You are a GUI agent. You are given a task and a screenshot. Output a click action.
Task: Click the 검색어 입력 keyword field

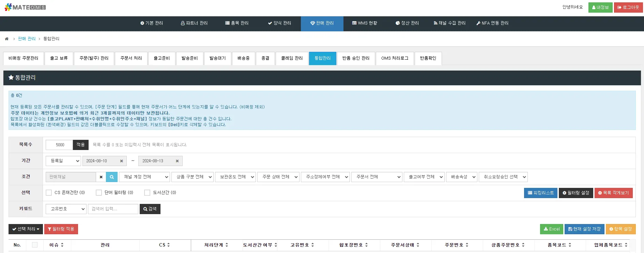tap(113, 209)
